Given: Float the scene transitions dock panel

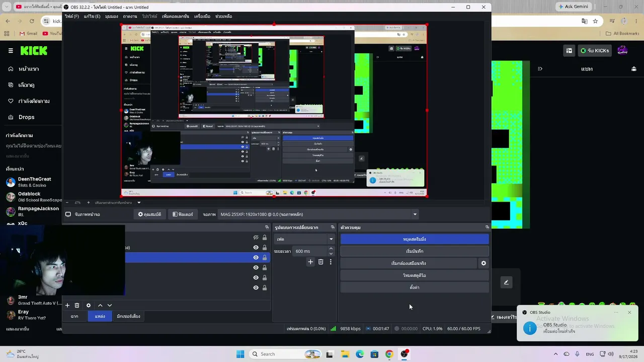Looking at the screenshot, I should (333, 227).
